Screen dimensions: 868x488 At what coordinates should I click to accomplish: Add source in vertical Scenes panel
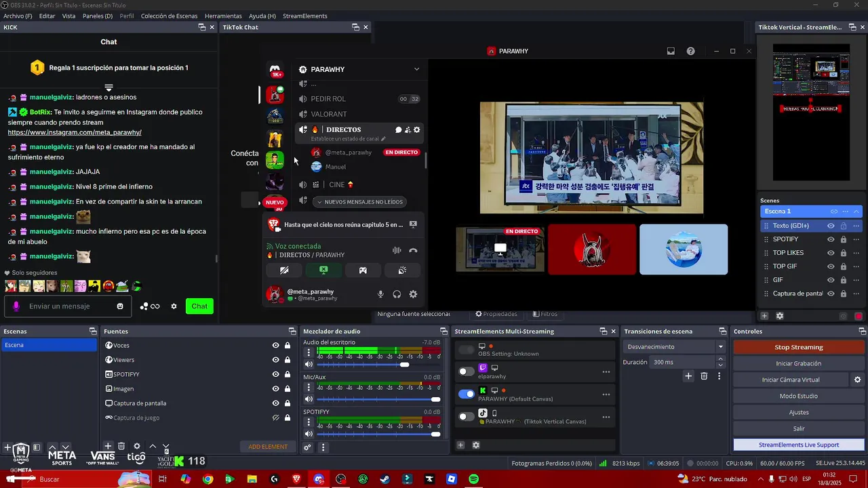pyautogui.click(x=764, y=316)
